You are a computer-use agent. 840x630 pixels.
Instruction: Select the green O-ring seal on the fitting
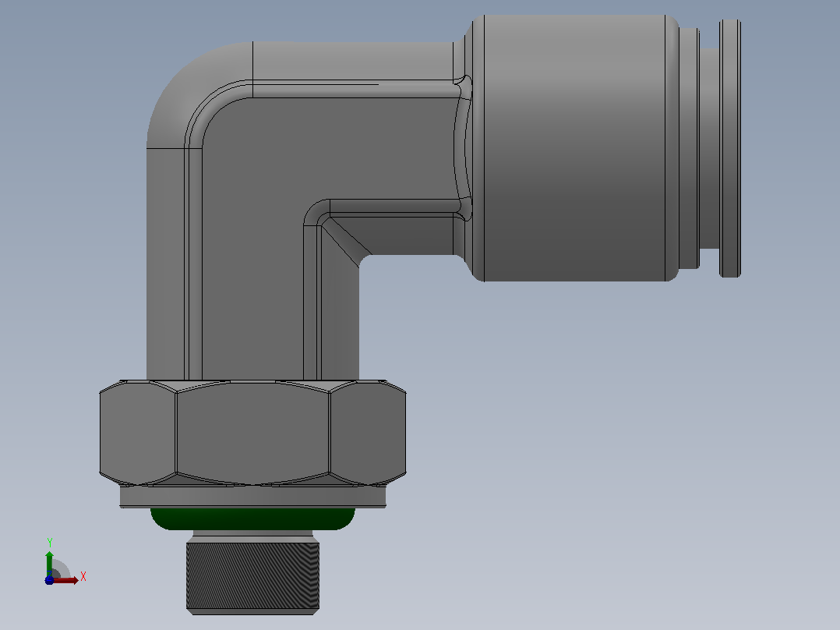pyautogui.click(x=252, y=518)
